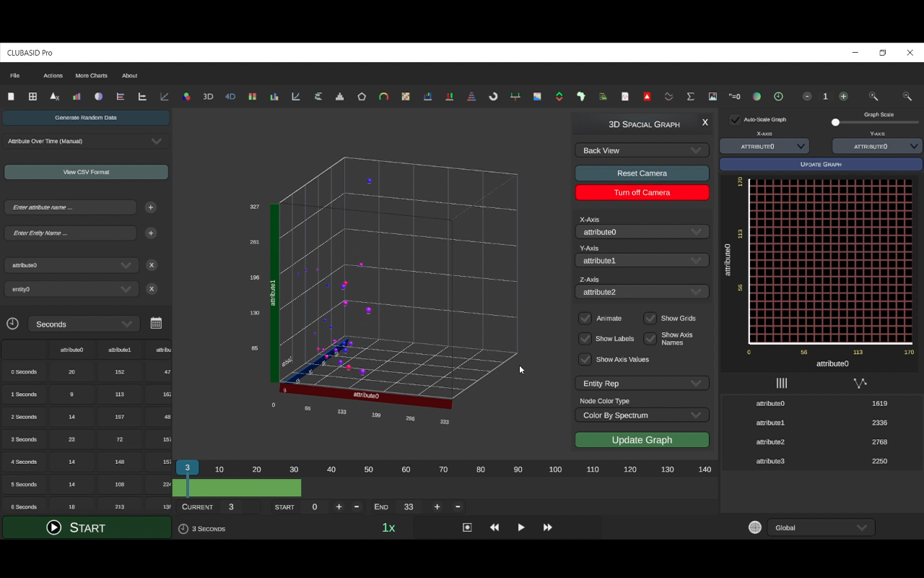Decrease toolbar counter with minus button
Screen dimensions: 924x578
click(x=807, y=97)
